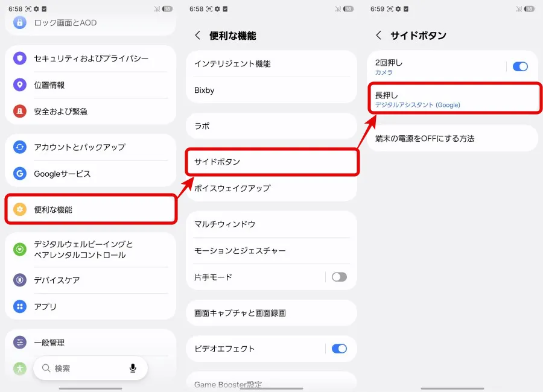Viewport: 543px width, 392px height.
Task: Tap the Google G icon
Action: click(20, 174)
